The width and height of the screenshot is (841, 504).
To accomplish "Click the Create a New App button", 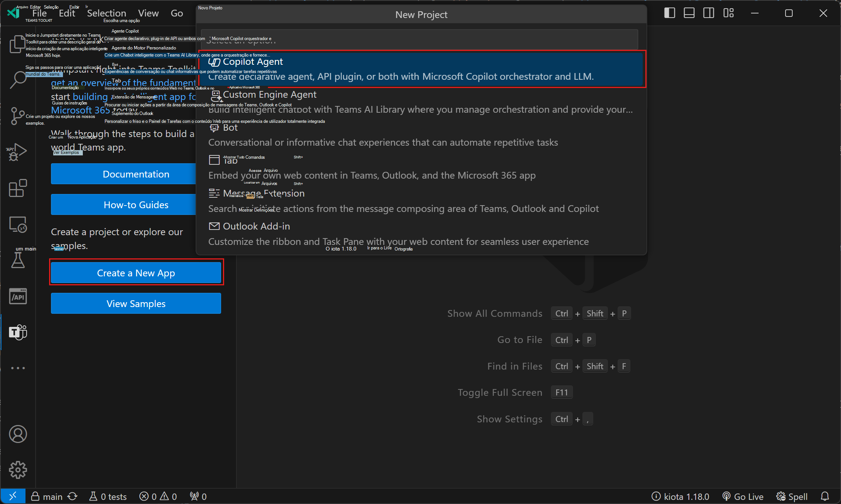I will pyautogui.click(x=136, y=272).
